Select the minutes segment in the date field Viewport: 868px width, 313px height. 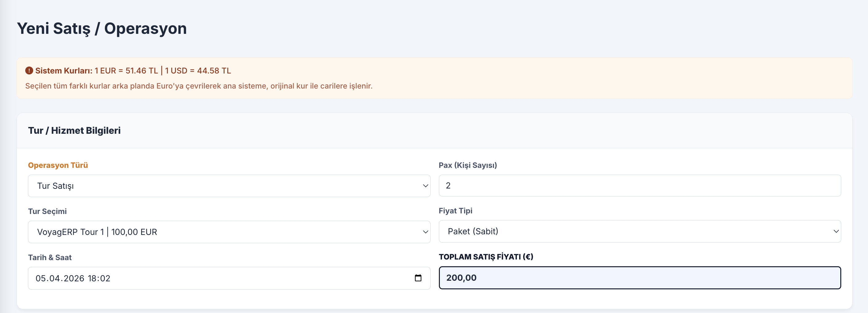(x=105, y=278)
